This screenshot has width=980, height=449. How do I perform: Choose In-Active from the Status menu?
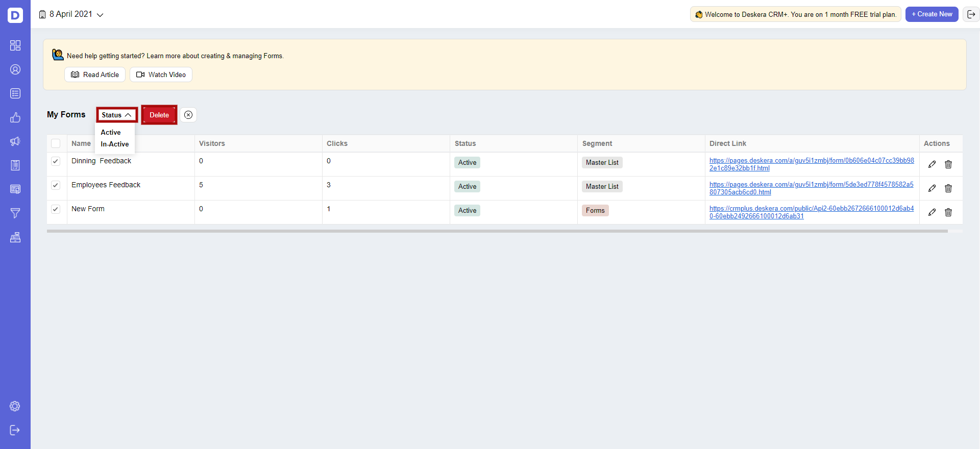115,144
